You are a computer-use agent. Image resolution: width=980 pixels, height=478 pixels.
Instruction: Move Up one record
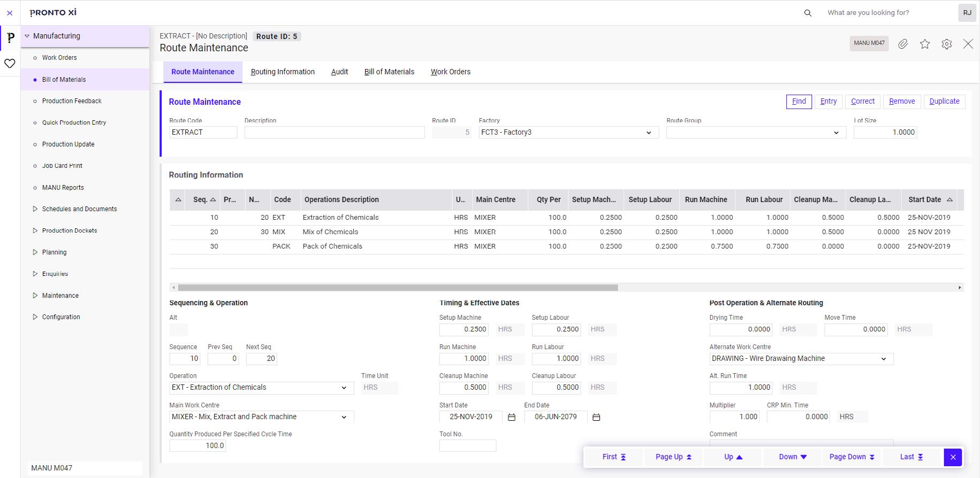pyautogui.click(x=733, y=457)
